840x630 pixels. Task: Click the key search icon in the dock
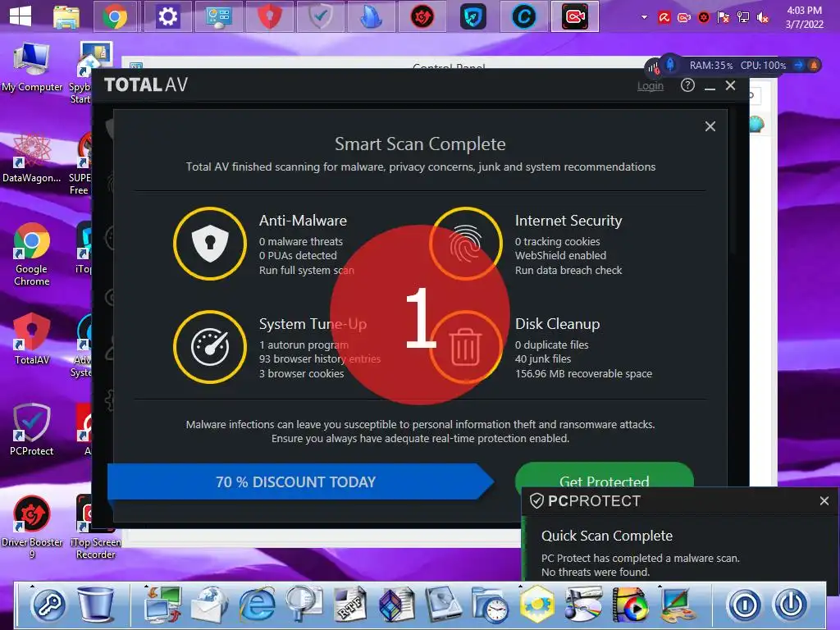point(48,605)
